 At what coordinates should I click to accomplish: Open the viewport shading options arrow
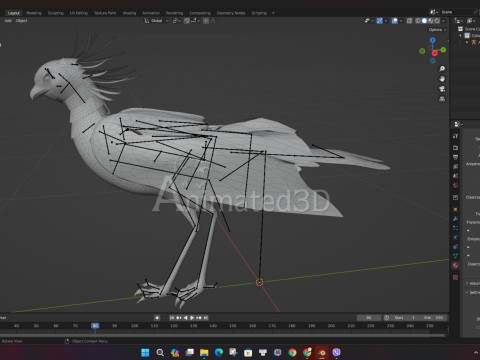(444, 21)
